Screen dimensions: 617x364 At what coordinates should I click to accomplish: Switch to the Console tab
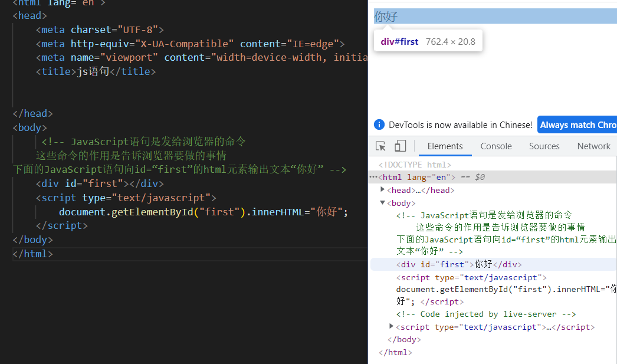coord(496,146)
